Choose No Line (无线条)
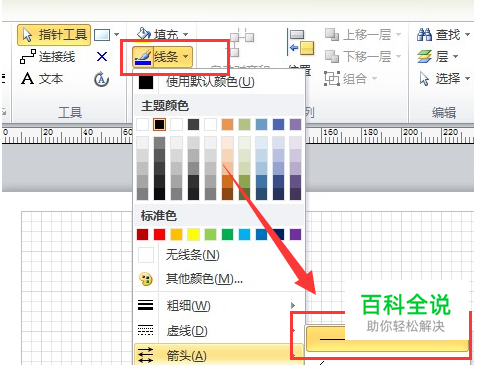Screen dimensions: 494x365 219,255
